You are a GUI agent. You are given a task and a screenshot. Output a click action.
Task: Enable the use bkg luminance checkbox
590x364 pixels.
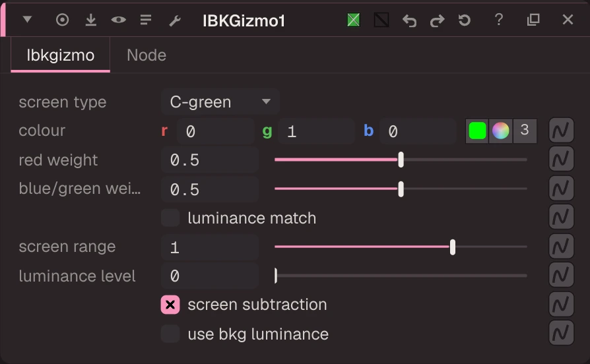pyautogui.click(x=170, y=334)
